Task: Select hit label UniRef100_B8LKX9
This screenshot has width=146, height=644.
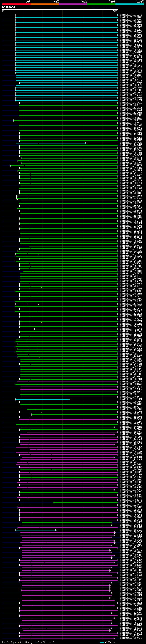Action: pyautogui.click(x=131, y=530)
